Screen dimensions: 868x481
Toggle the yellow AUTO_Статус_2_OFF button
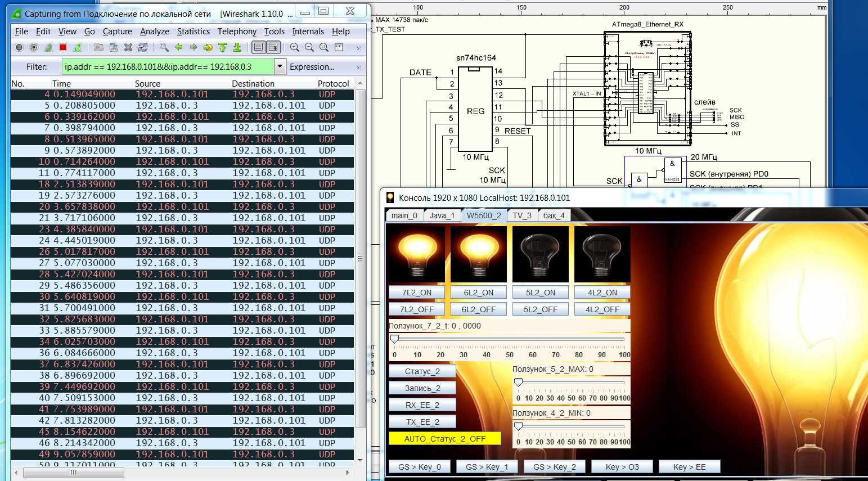(444, 439)
